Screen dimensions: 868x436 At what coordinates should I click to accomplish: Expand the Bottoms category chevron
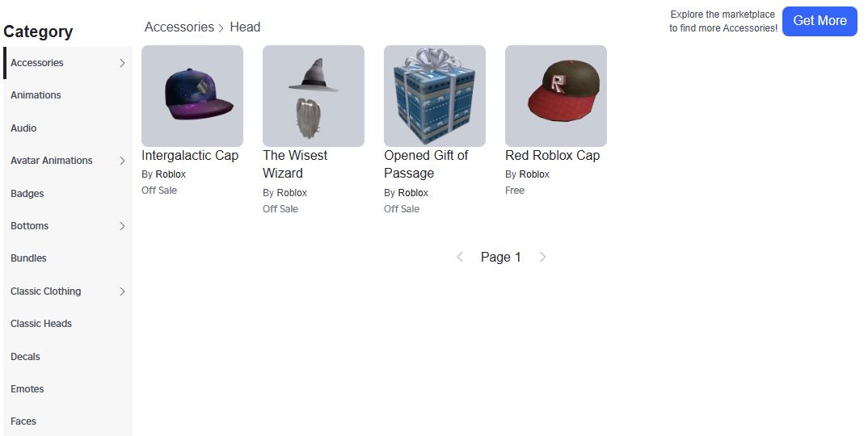click(122, 226)
